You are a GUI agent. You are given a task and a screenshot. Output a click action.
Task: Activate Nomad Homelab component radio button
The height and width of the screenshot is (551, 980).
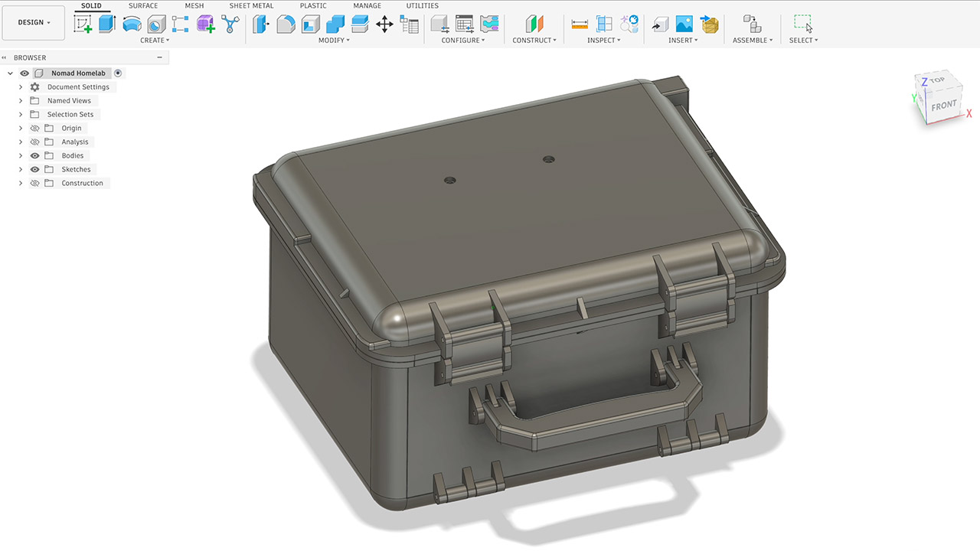click(118, 73)
